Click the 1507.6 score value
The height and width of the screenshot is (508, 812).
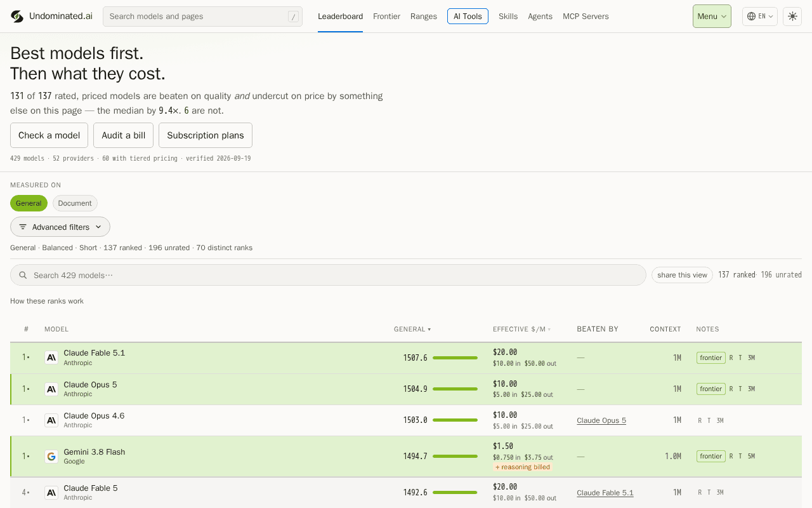click(415, 358)
